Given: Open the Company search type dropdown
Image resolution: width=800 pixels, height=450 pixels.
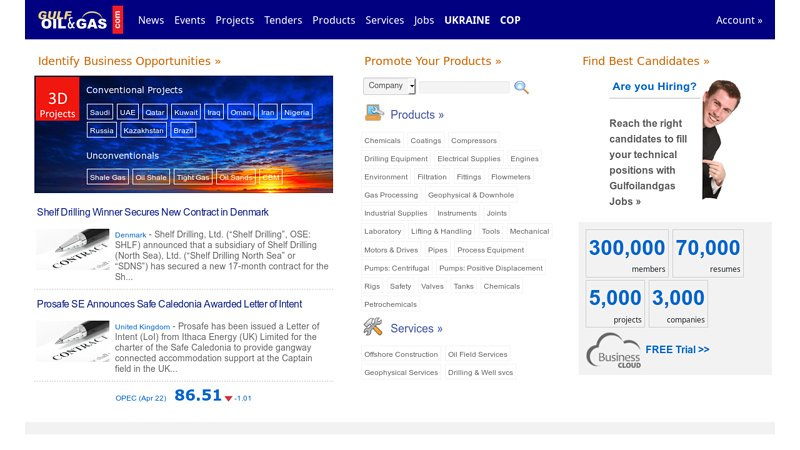Looking at the screenshot, I should point(389,86).
